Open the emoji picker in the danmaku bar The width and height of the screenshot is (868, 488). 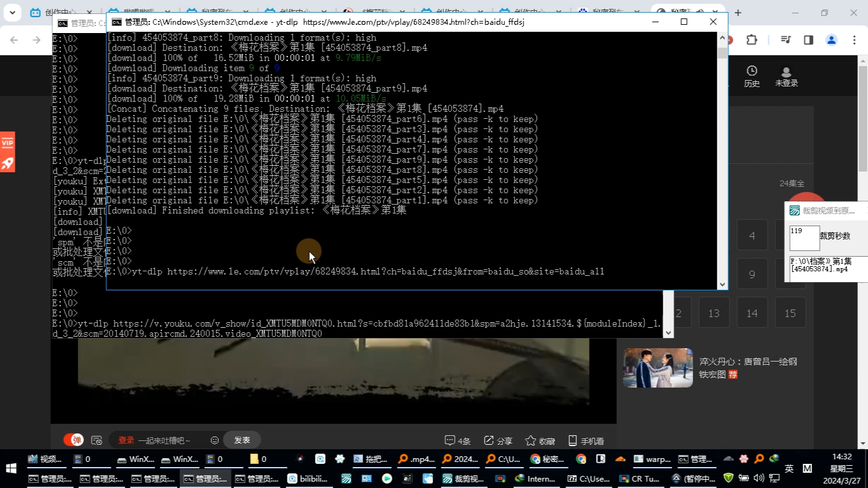point(215,440)
